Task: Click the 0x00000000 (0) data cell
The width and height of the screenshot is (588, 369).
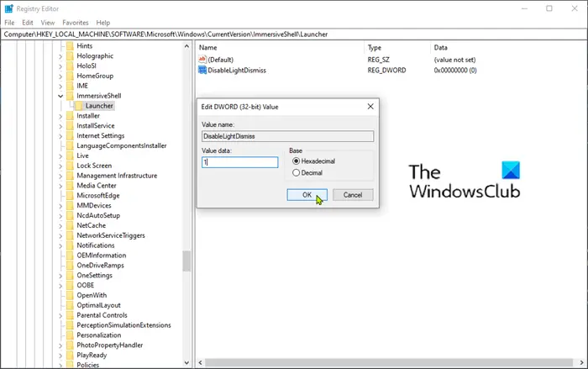Action: click(455, 71)
